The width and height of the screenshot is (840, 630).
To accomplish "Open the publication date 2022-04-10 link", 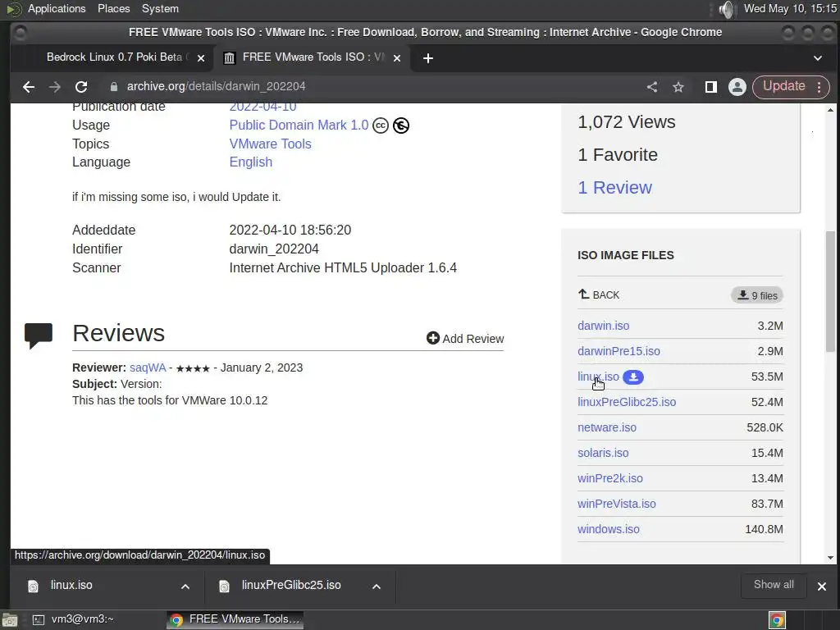I will click(x=262, y=107).
